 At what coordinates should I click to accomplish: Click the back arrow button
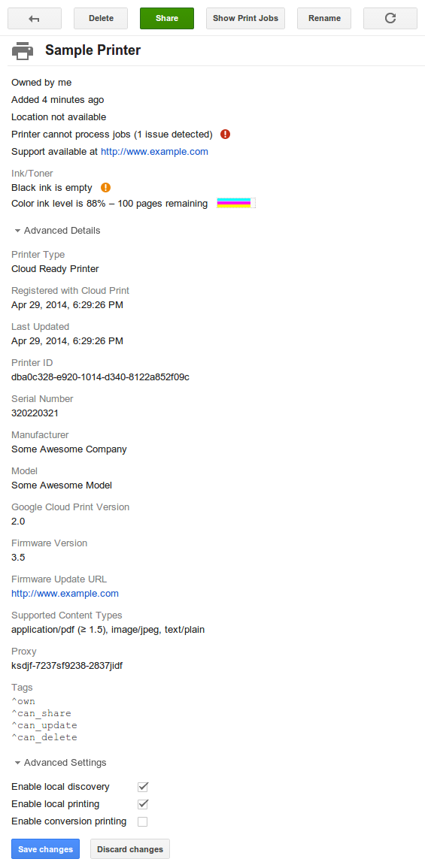(x=35, y=18)
